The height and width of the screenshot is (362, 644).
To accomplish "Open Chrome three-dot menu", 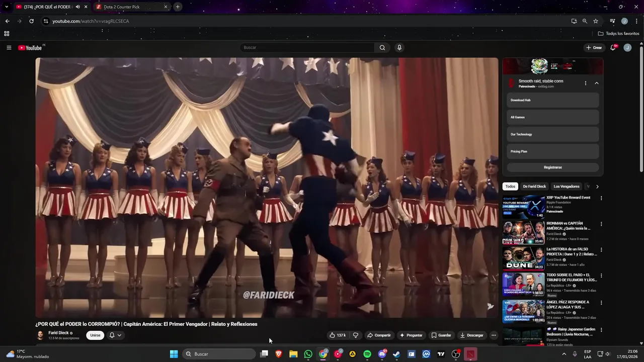I will pos(636,21).
